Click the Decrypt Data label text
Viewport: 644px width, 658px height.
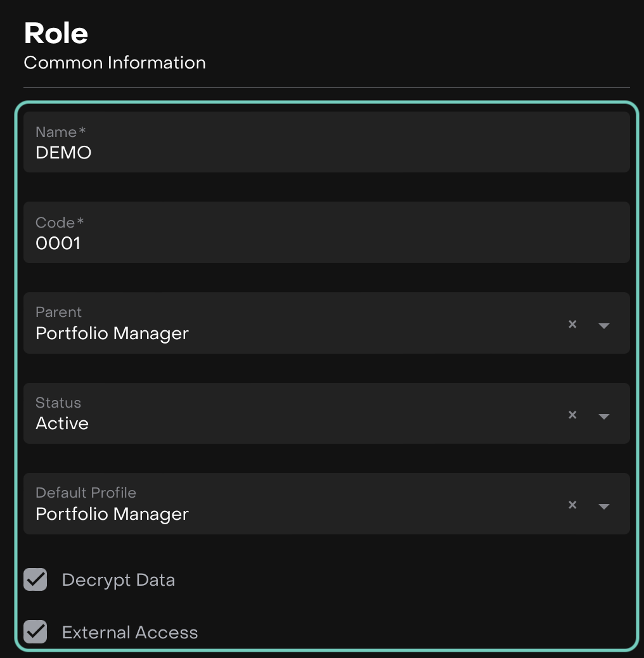119,580
